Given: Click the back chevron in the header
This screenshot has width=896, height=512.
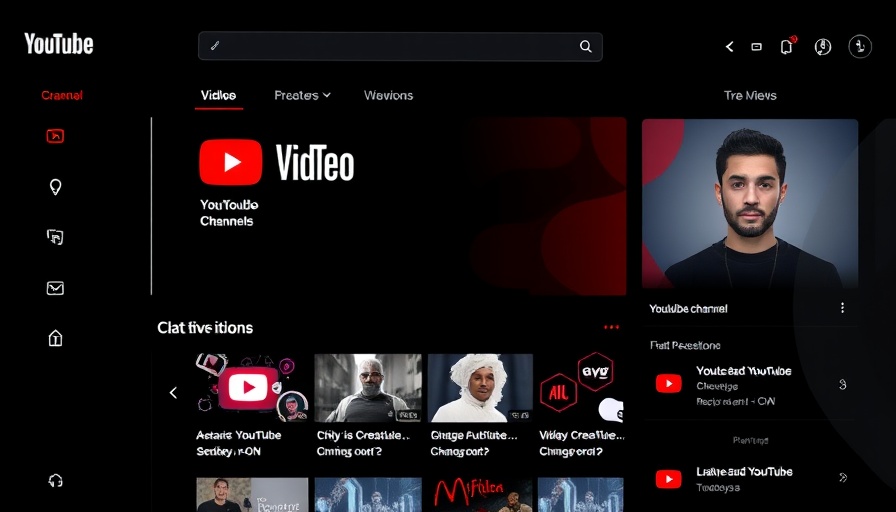Looking at the screenshot, I should point(729,47).
